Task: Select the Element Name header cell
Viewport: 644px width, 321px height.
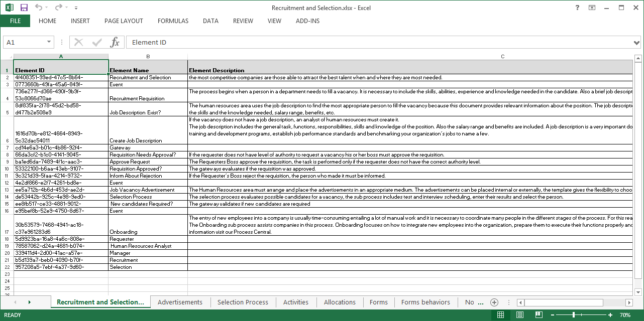Action: click(x=148, y=67)
